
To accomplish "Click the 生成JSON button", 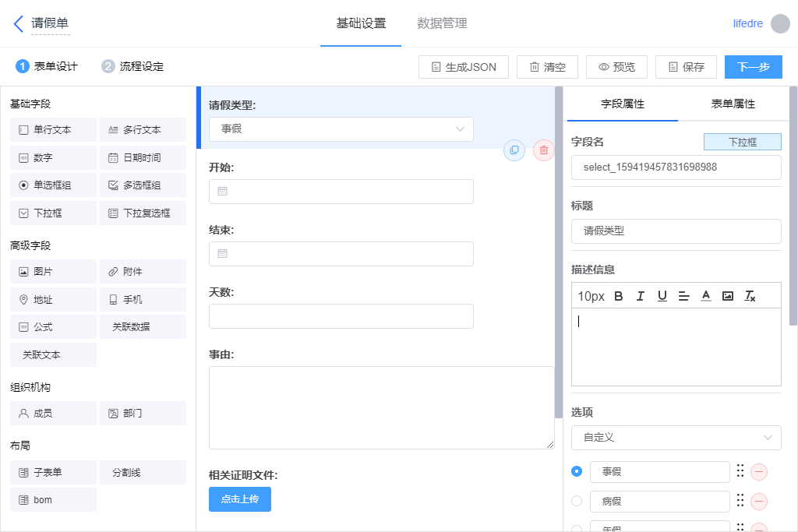I will 463,67.
